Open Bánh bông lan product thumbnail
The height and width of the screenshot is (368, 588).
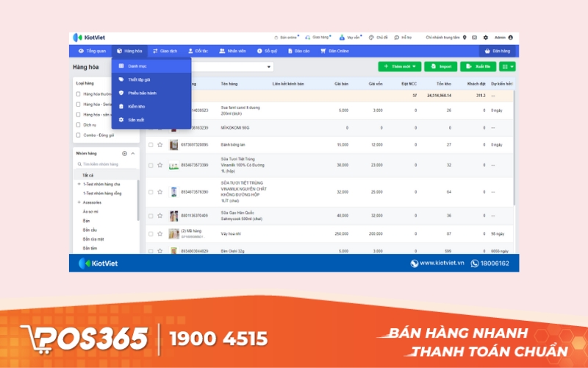point(173,145)
